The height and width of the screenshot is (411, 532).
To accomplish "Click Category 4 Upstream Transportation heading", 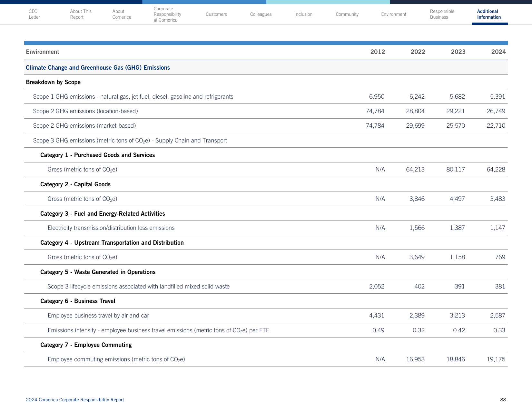I will coord(112,243).
